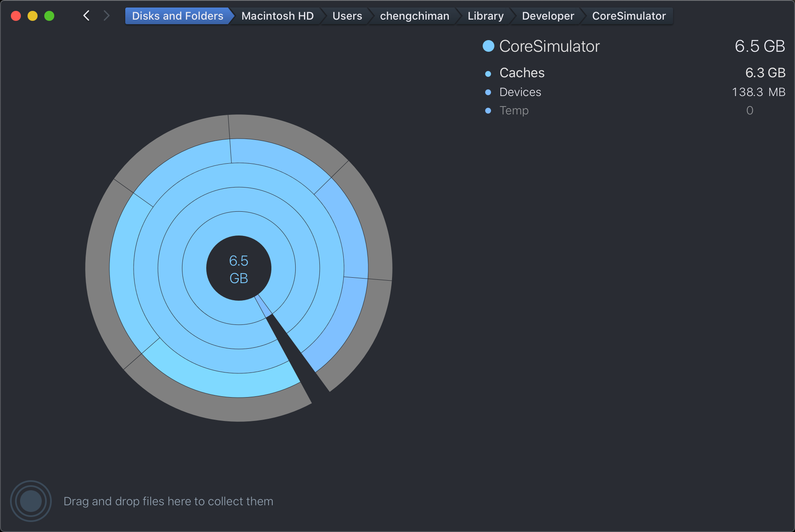Go back with the left chevron

pyautogui.click(x=86, y=16)
